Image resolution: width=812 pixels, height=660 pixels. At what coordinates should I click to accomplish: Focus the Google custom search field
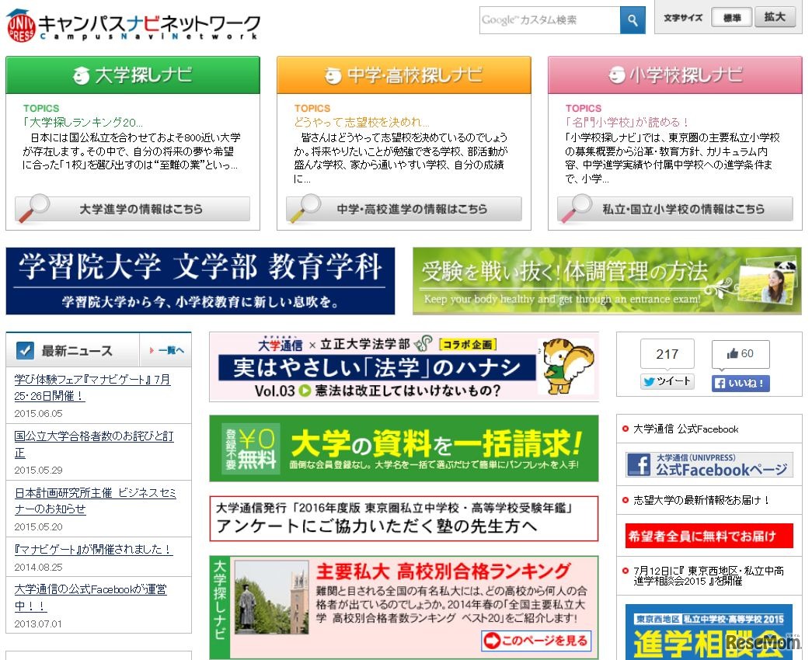coord(550,20)
